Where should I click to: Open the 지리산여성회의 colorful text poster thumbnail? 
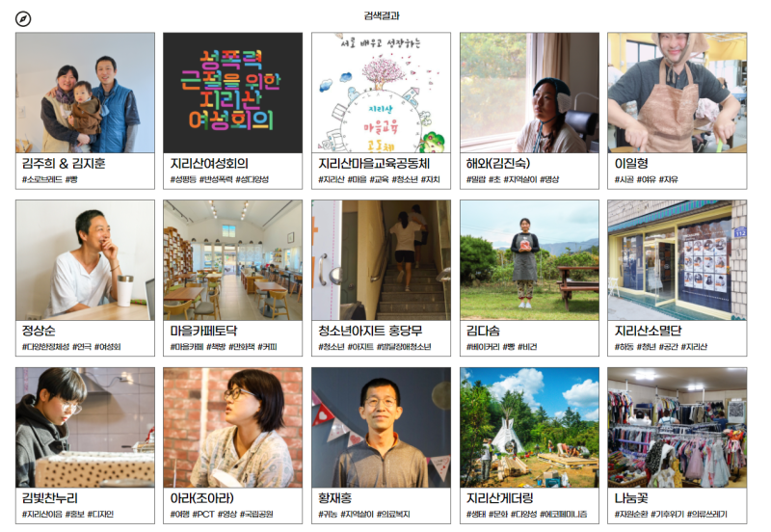(x=232, y=93)
